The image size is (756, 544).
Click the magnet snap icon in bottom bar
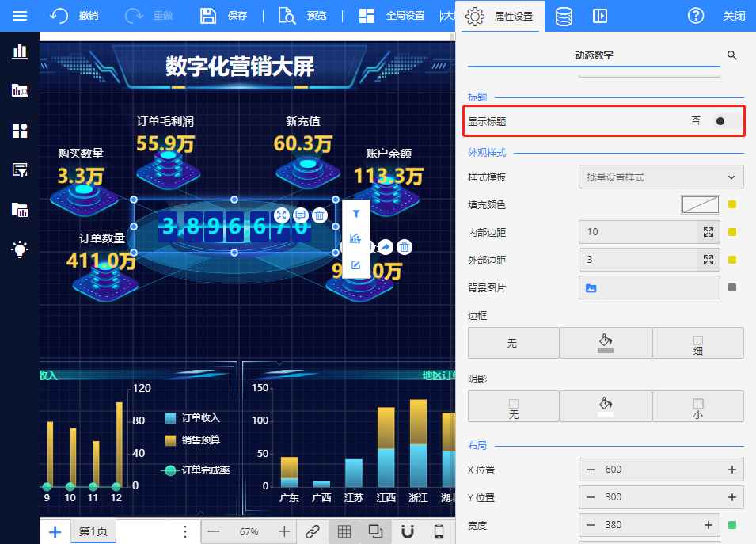[407, 531]
